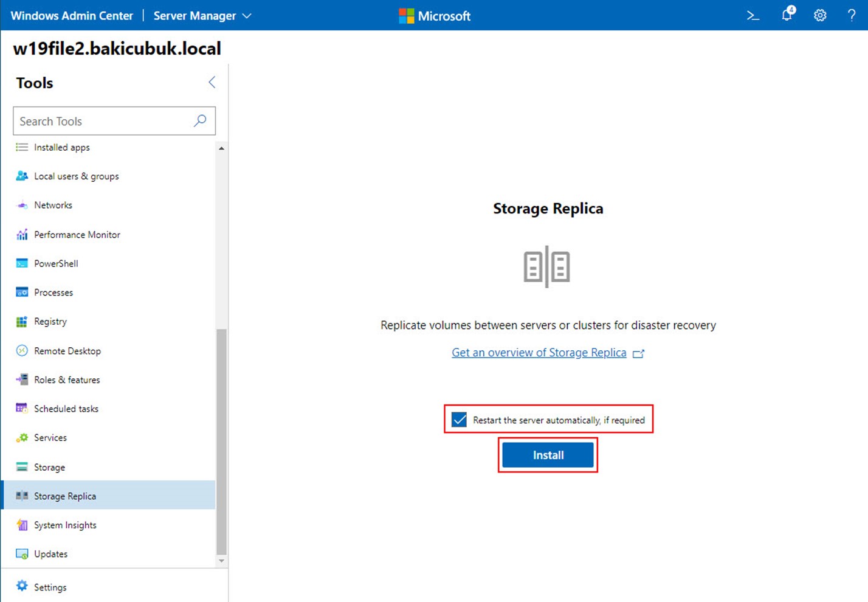
Task: Click the Performance Monitor chart icon
Action: (x=22, y=234)
